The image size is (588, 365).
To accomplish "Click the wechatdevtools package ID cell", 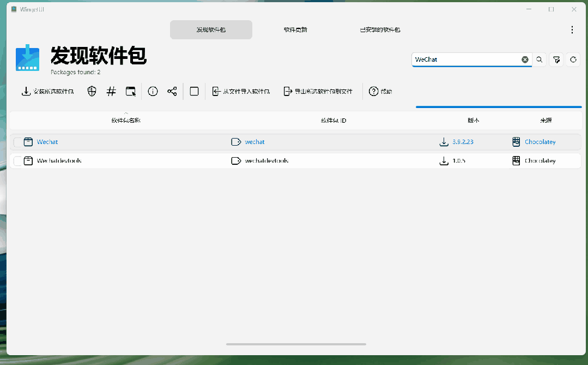I will click(x=266, y=161).
